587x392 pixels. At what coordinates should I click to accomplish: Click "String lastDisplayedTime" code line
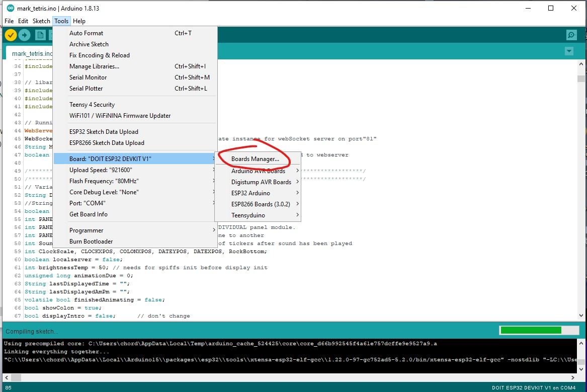pyautogui.click(x=77, y=283)
